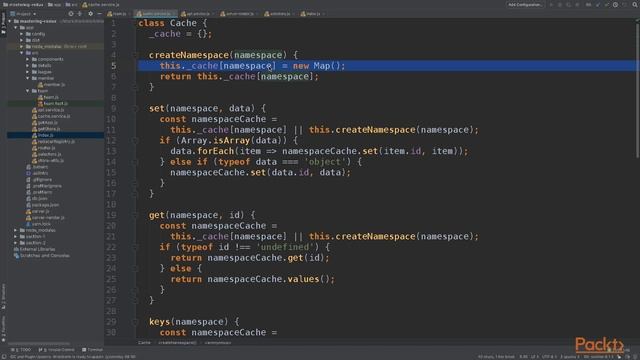
Task: Open cache.service.js in the project tree
Action: pos(51,116)
